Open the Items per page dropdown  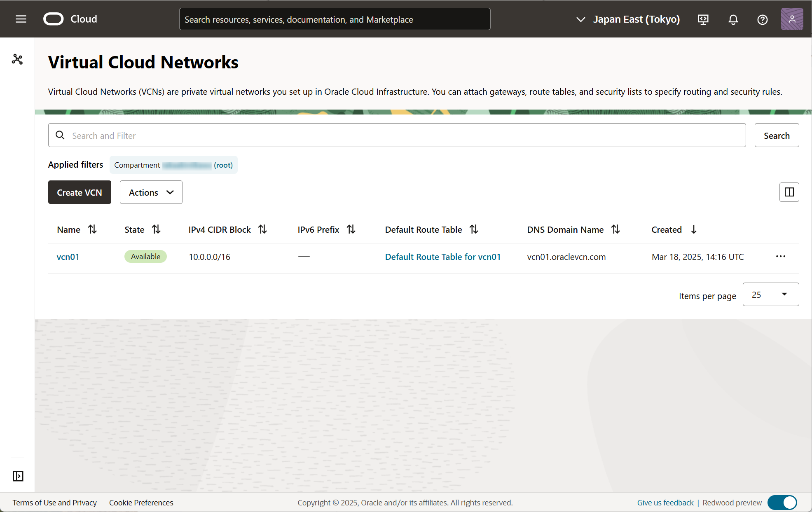tap(770, 295)
